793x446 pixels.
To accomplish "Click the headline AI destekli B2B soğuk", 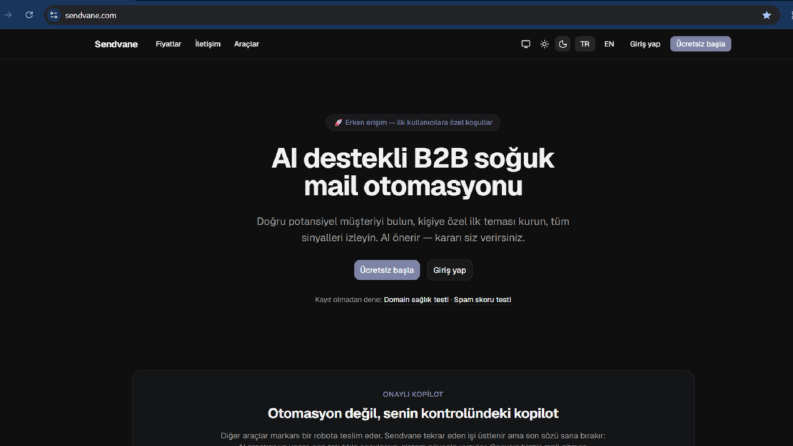I will [412, 158].
